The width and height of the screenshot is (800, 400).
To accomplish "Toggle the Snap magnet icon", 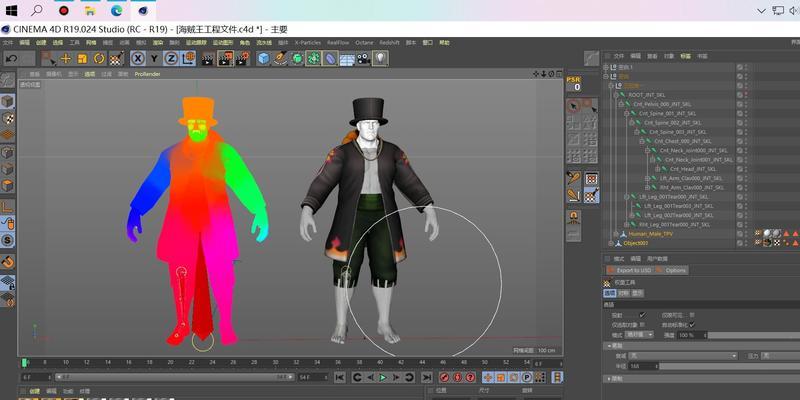I will coord(7,262).
